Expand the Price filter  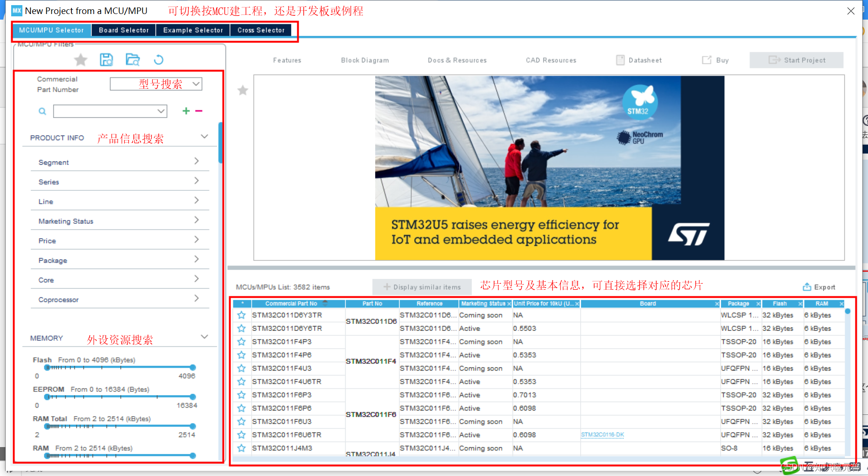[196, 239]
